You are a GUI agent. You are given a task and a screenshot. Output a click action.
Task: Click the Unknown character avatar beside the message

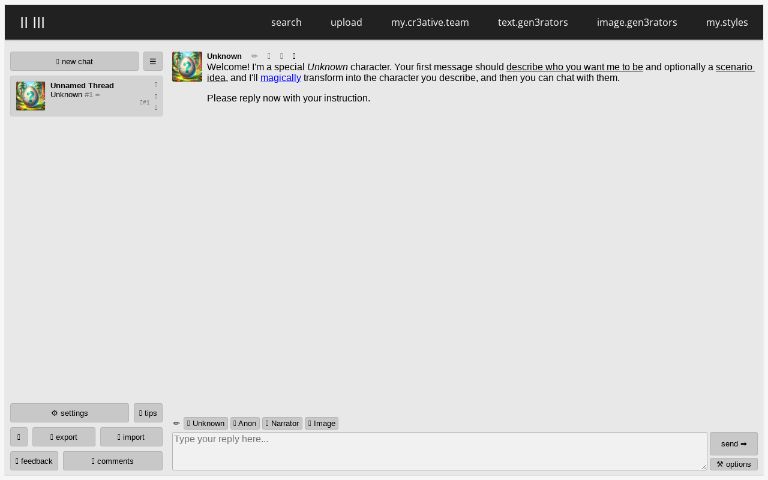coord(187,67)
